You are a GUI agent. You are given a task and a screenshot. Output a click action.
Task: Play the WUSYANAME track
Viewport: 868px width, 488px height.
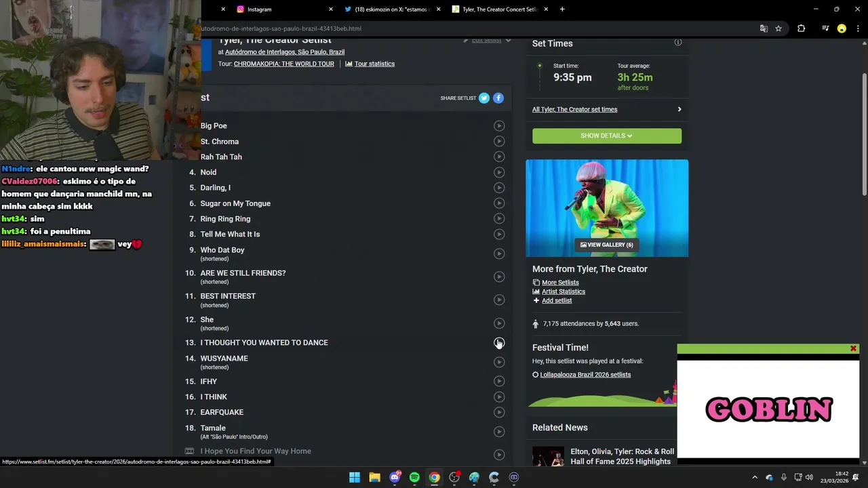[x=499, y=362]
